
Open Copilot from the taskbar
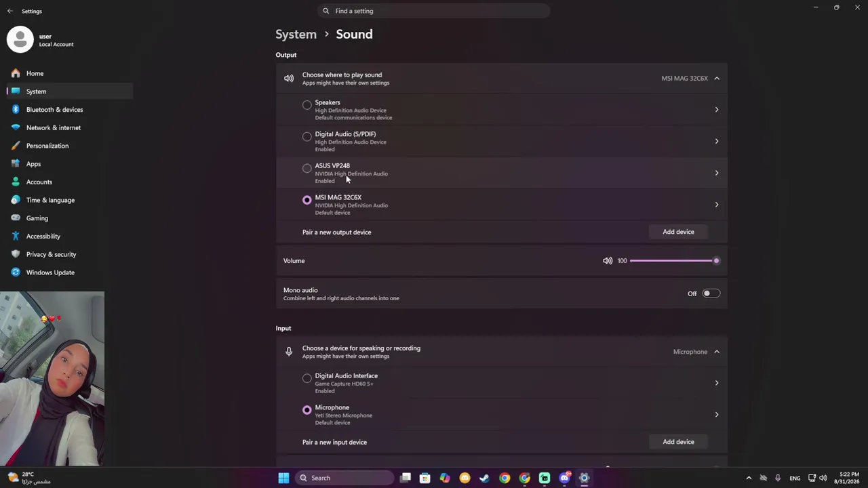pos(445,478)
